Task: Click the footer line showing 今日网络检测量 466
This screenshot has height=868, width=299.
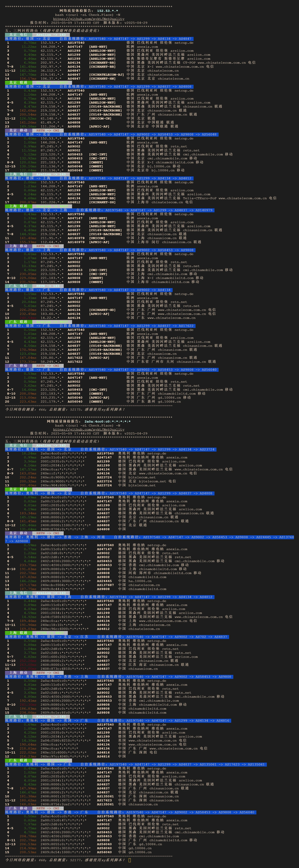Action: [65, 410]
